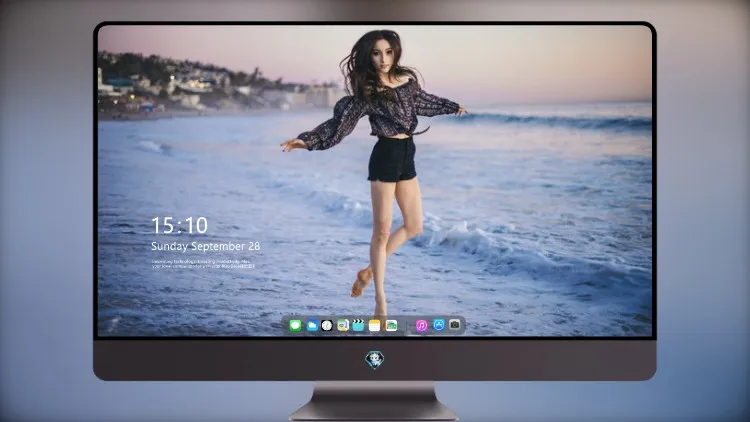The width and height of the screenshot is (750, 422).
Task: Launch the pink Music app in dock
Action: (x=421, y=326)
